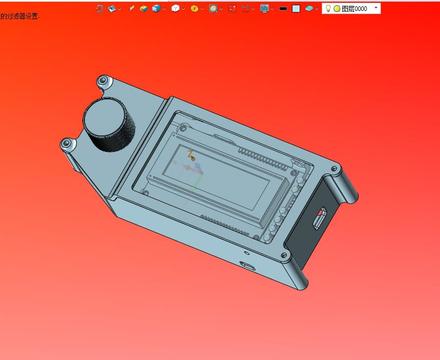Click the status text at top left
The image size is (440, 360).
point(19,16)
